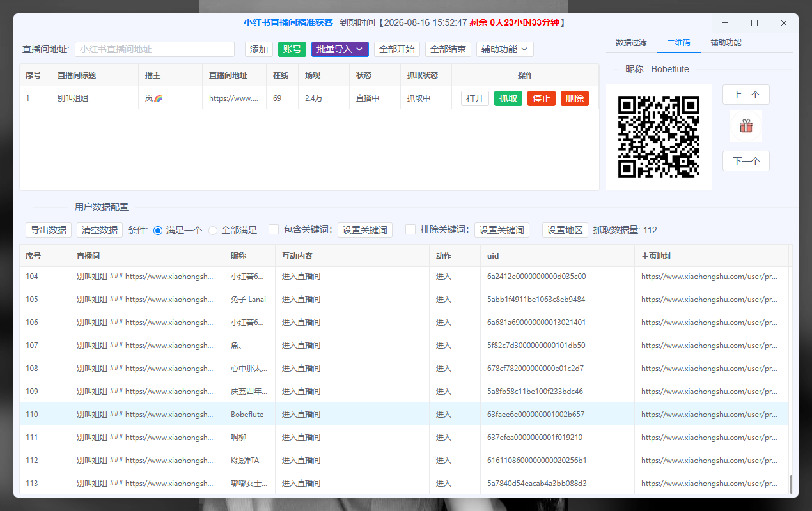Screen dimensions: 812x511
Task: End all rooms with 全部结束
Action: (x=448, y=49)
